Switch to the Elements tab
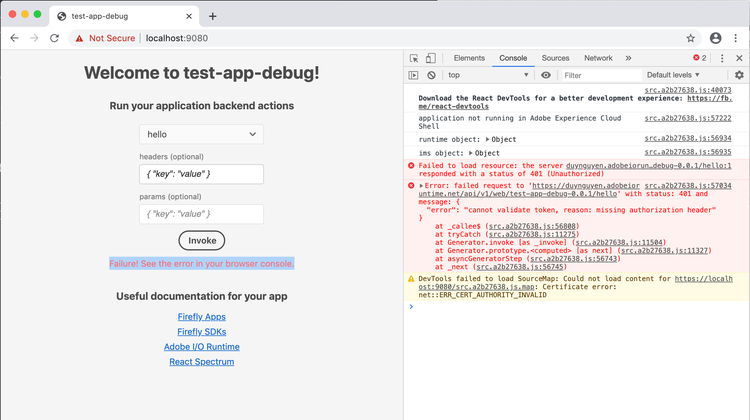Image resolution: width=750 pixels, height=420 pixels. pyautogui.click(x=469, y=59)
